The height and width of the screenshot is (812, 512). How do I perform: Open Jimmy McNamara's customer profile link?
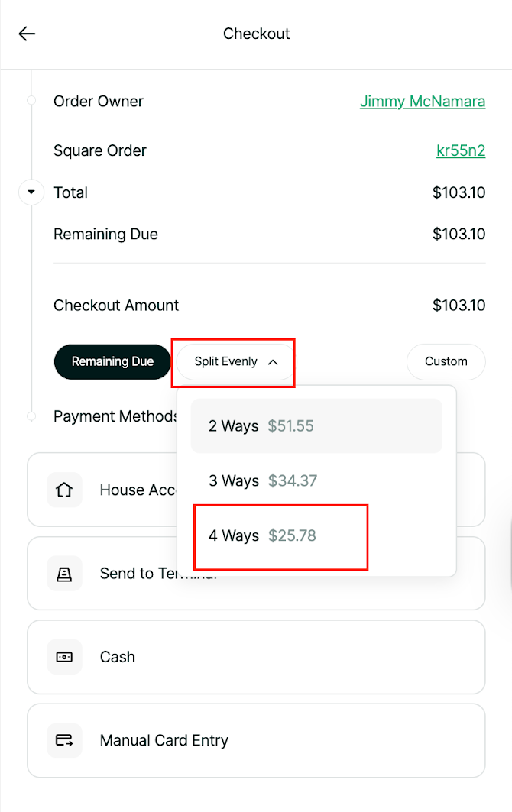click(x=423, y=102)
